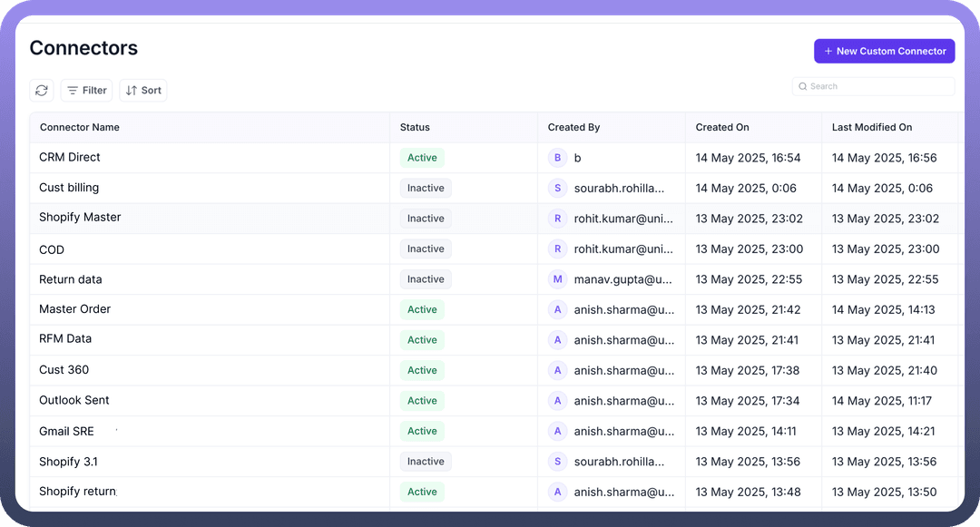Click the avatar icon for user b
The height and width of the screenshot is (527, 980).
click(x=558, y=158)
